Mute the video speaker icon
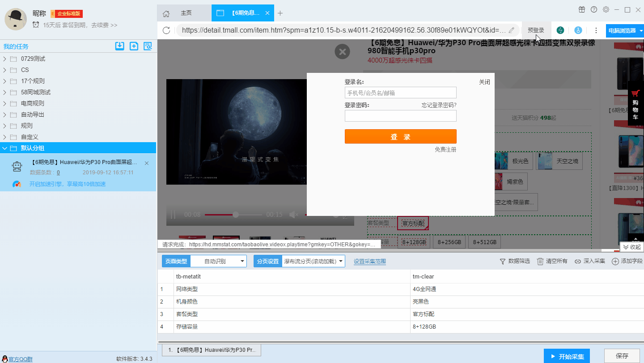The height and width of the screenshot is (363, 644). (x=294, y=215)
